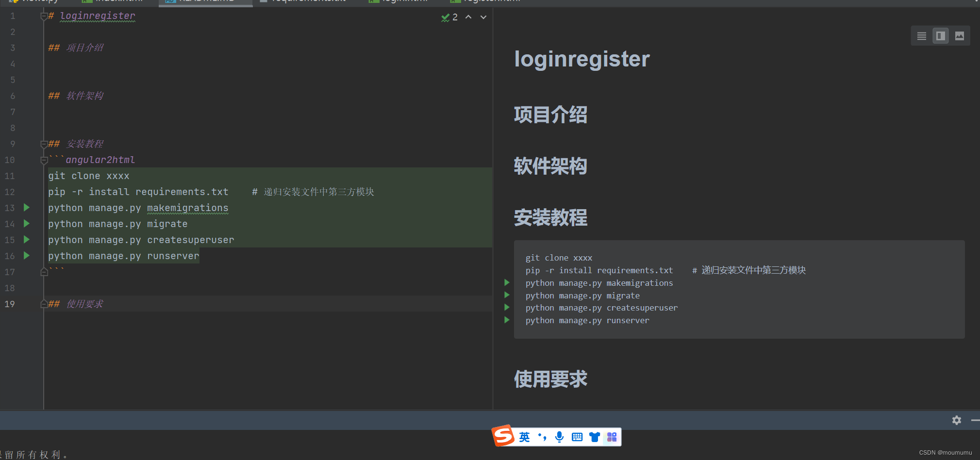Go to previous highlighted problem arrow

tap(468, 17)
